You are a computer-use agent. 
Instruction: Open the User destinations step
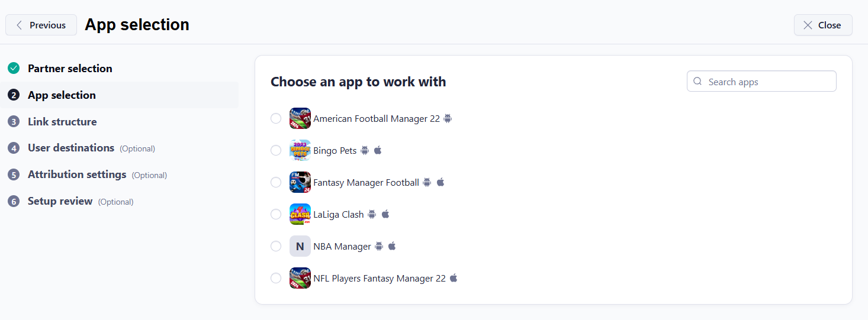pyautogui.click(x=71, y=148)
